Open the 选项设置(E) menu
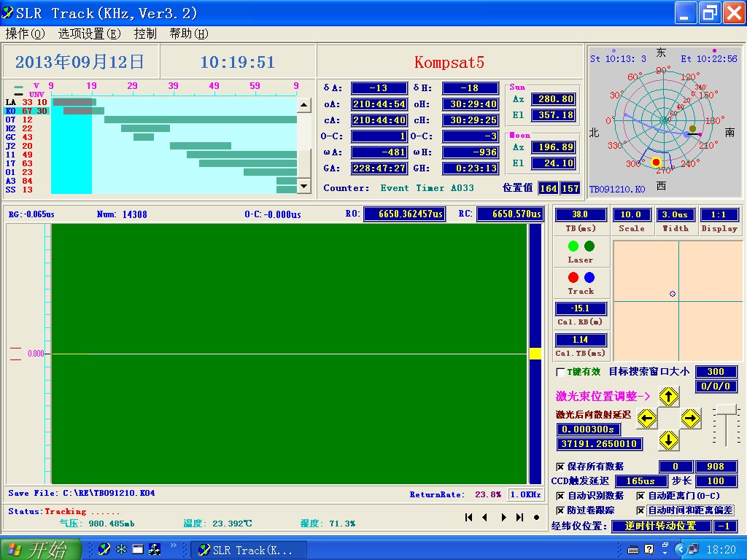Viewport: 747px width, 560px height. pyautogui.click(x=90, y=34)
